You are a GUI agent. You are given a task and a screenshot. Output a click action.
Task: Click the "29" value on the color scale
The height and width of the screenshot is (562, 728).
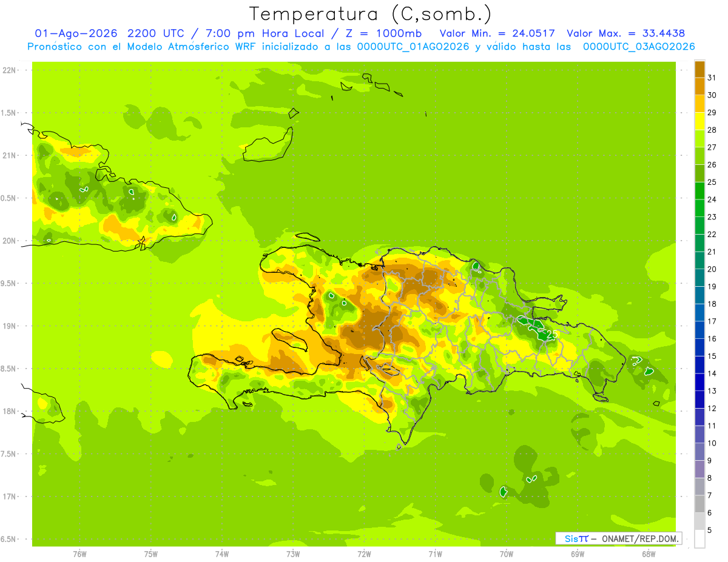[712, 112]
